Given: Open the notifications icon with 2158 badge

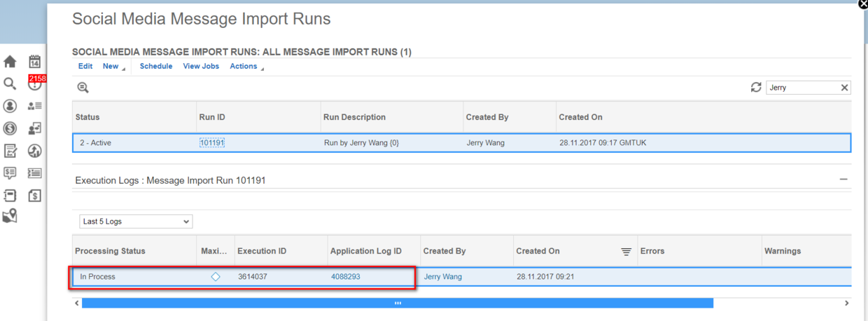Looking at the screenshot, I should (x=35, y=83).
